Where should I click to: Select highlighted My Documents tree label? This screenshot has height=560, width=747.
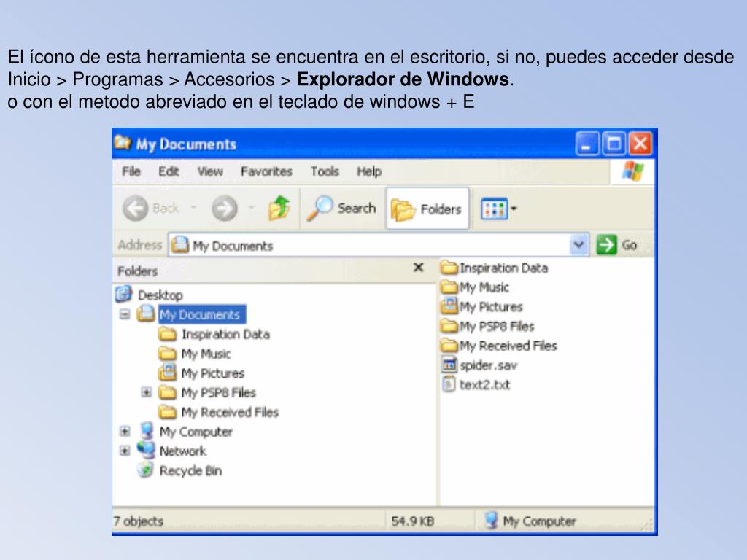(202, 315)
